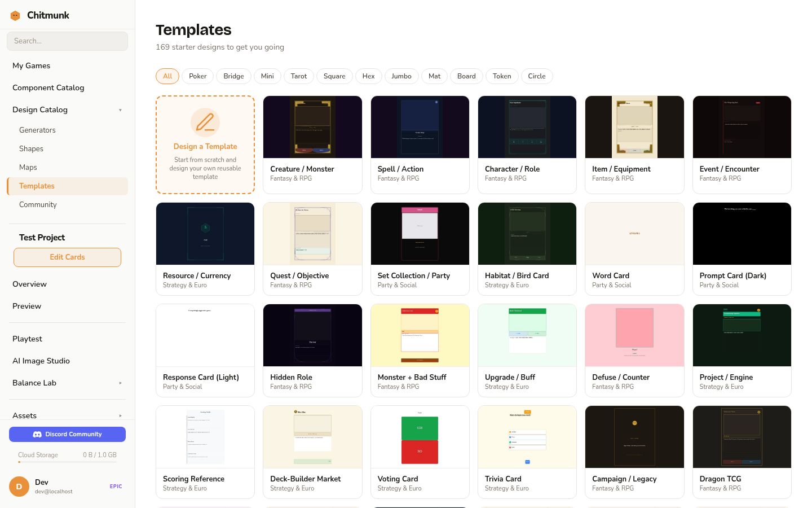This screenshot has width=812, height=508.
Task: Open Prompt Card (Dark) template
Action: 742,249
